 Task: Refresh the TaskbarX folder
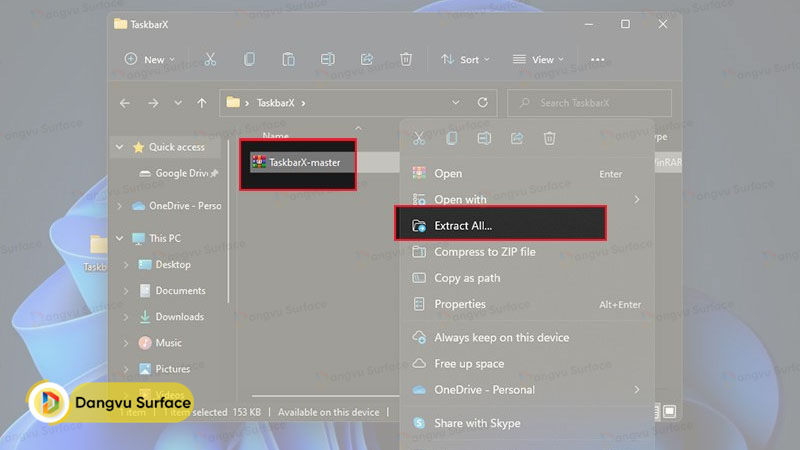482,103
